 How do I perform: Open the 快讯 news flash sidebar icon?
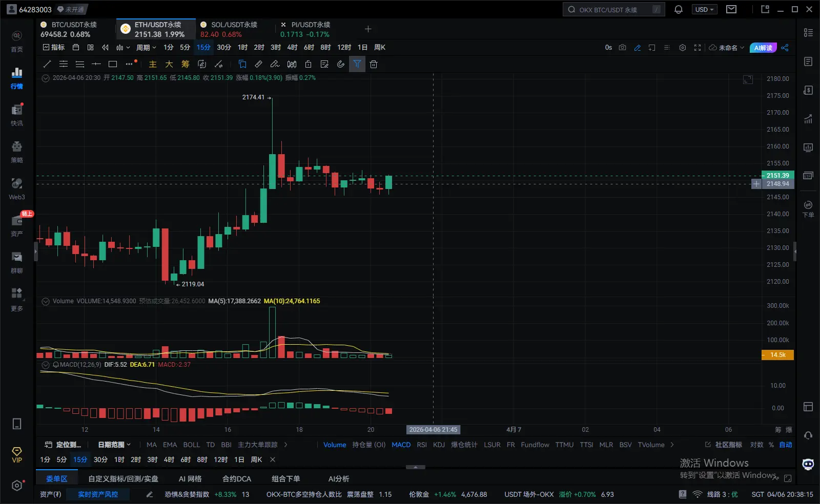[x=17, y=115]
